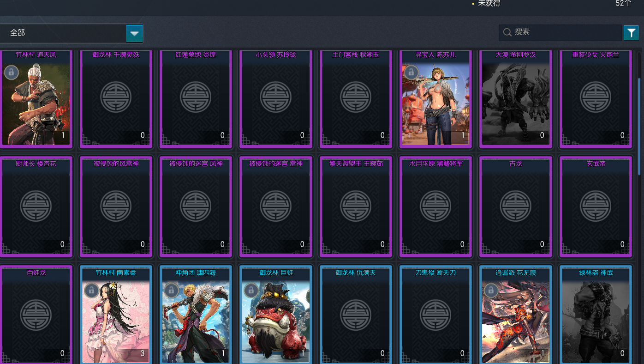Image resolution: width=644 pixels, height=364 pixels.
Task: Click the 竹林村 道天风 card title
Action: coord(36,55)
